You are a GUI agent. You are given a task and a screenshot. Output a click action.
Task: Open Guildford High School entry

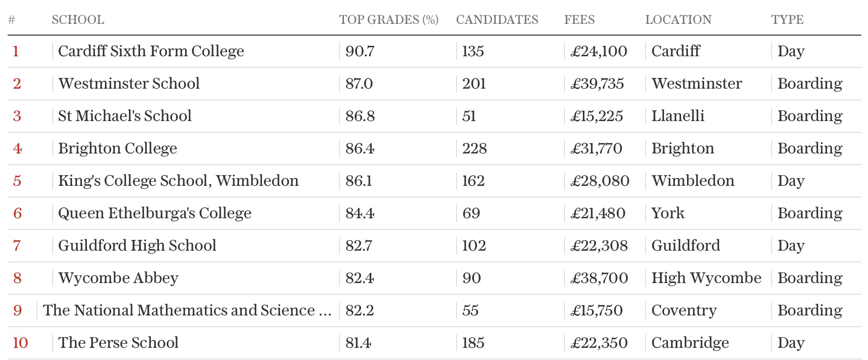click(x=137, y=246)
